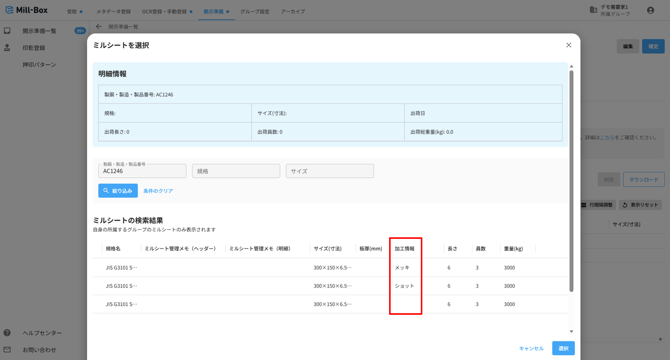The image size is (670, 360).
Task: Select the ショット cell in results
Action: (x=404, y=286)
